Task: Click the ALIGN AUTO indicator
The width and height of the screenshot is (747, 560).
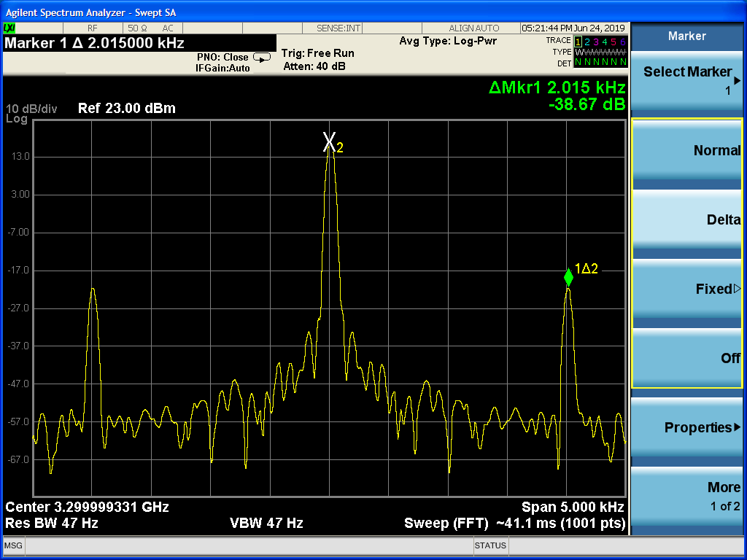Action: coord(473,28)
